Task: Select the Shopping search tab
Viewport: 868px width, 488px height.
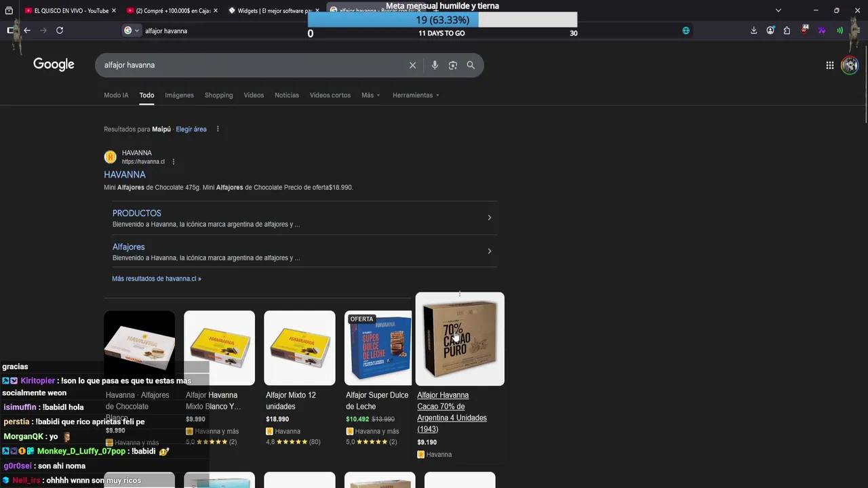Action: click(218, 95)
